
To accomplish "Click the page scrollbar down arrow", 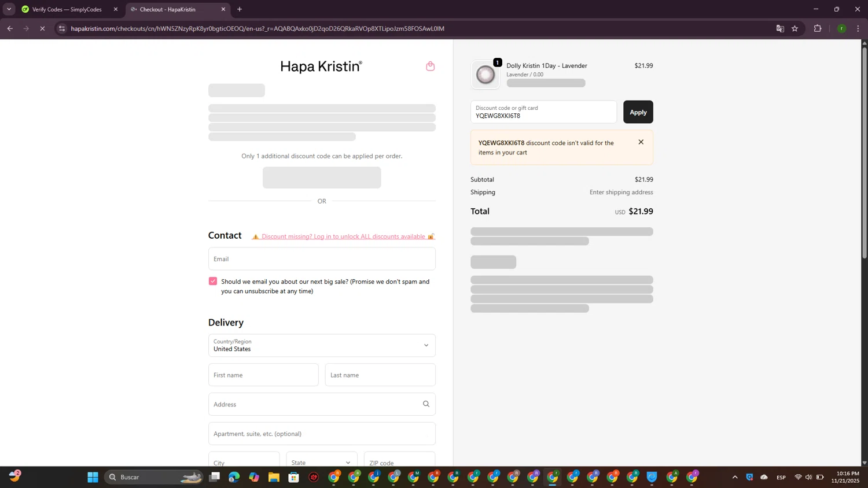I will coord(865,463).
